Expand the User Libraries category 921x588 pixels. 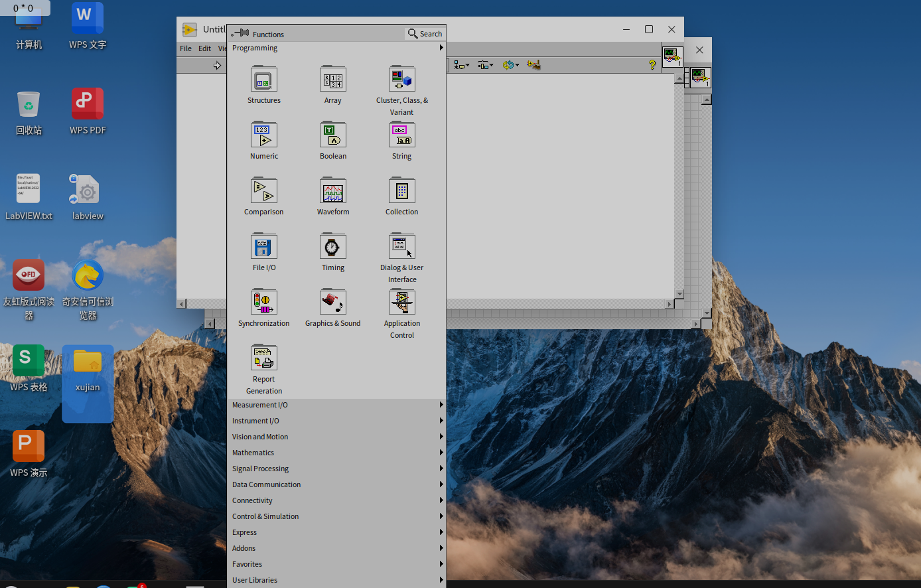336,580
